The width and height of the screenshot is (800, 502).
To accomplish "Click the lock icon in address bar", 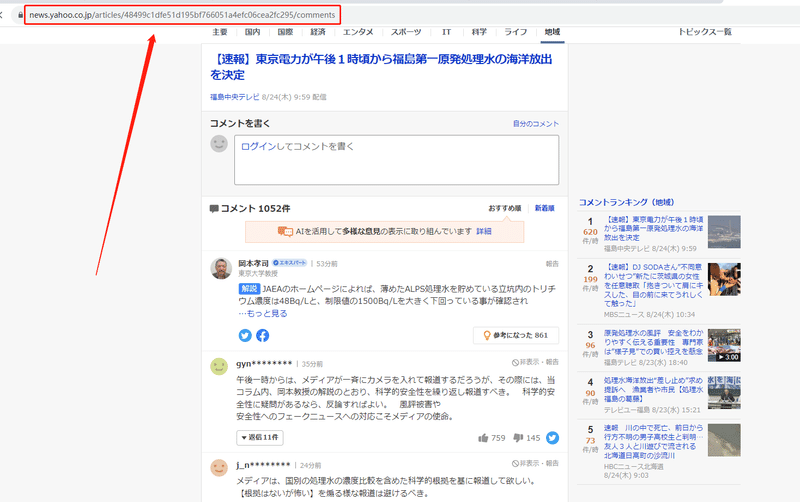I will 20,15.
